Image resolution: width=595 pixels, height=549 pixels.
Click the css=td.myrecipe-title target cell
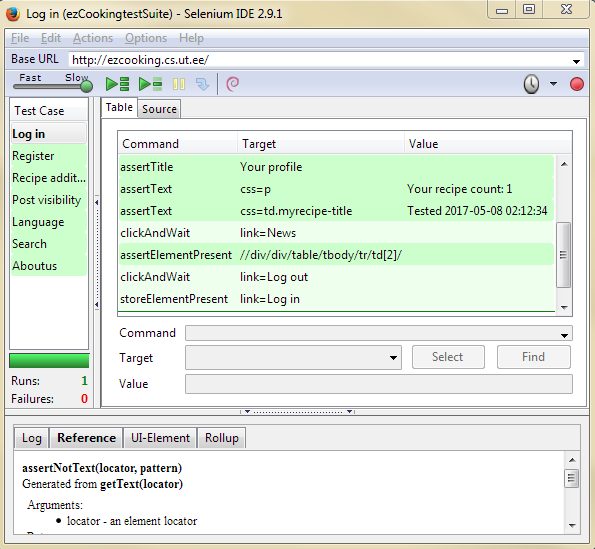296,211
